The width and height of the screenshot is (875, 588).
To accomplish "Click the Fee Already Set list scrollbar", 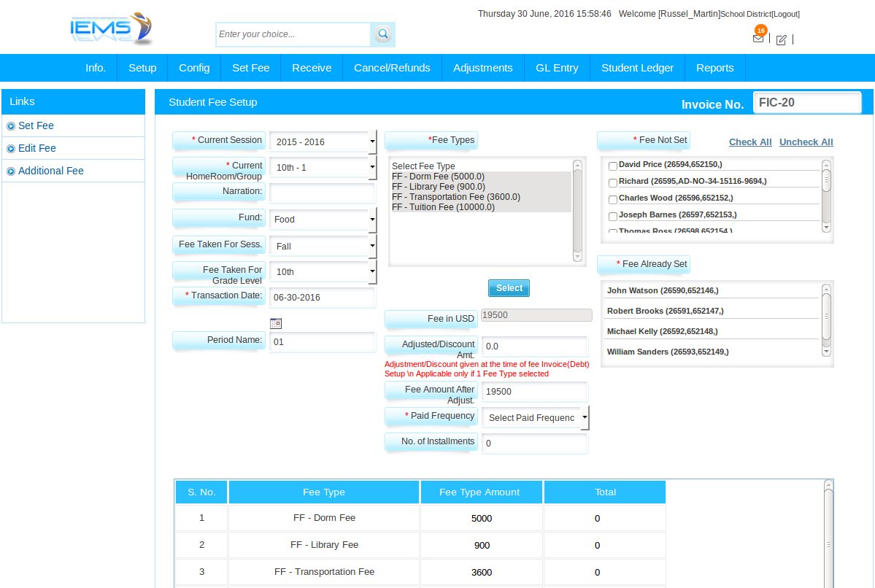I will [826, 320].
